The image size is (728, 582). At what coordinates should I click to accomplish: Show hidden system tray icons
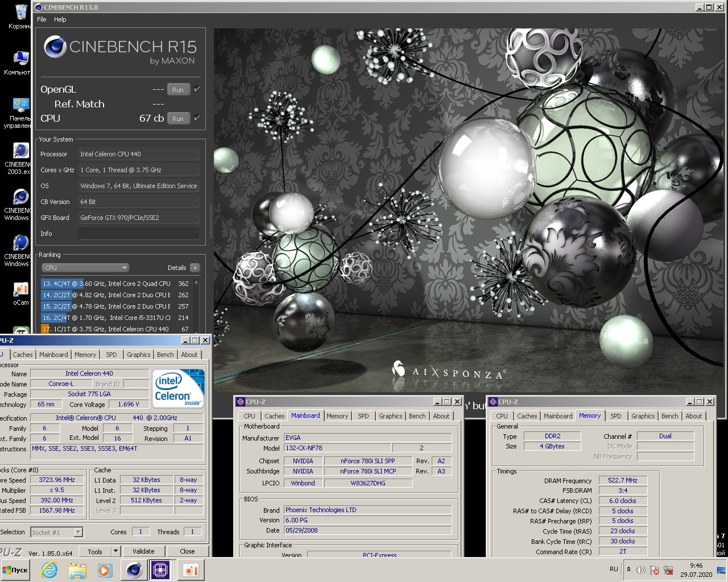click(x=628, y=569)
